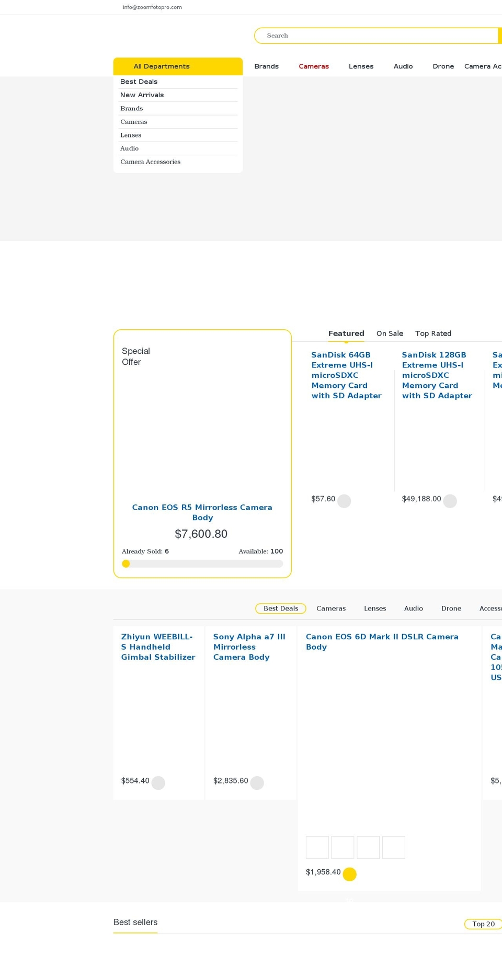Open SanDisk 64GB Extreme microSDXC product

click(346, 375)
